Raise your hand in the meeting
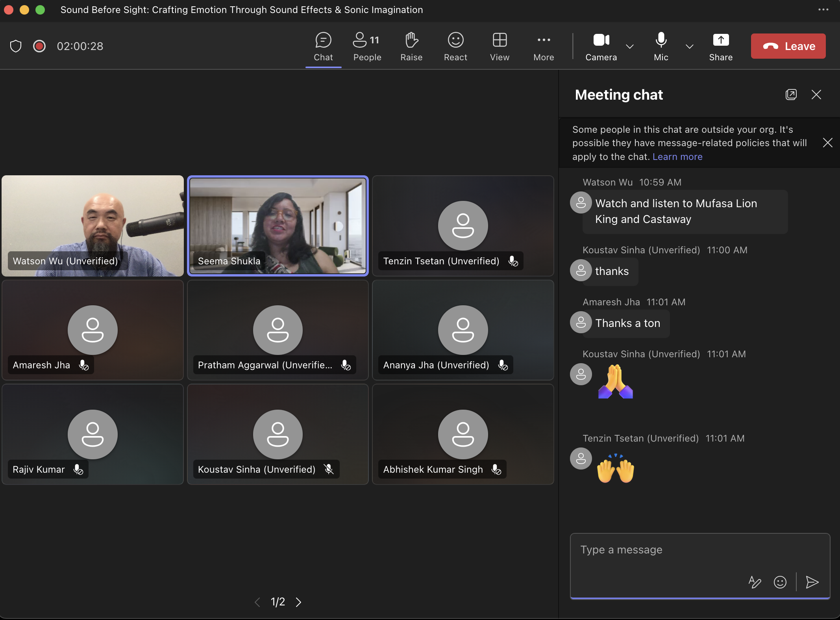 coord(411,46)
